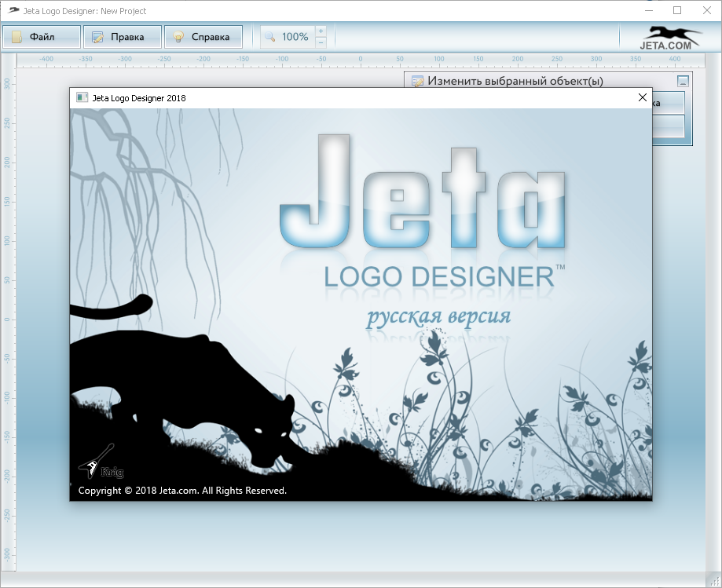Click the Copyright 2018 Jeta.com text
Viewport: 722px width, 588px height.
pyautogui.click(x=182, y=491)
